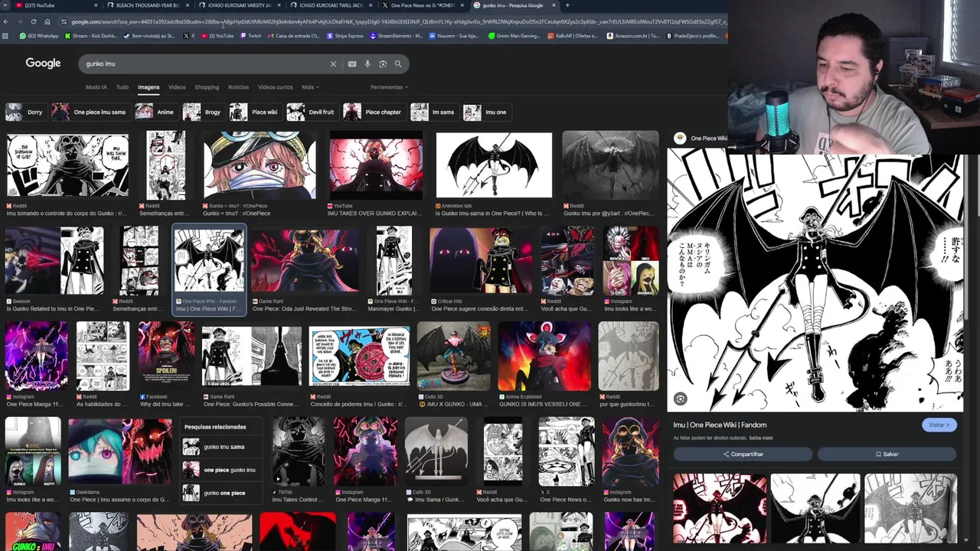Viewport: 980px width, 551px height.
Task: Open the Caixa de entrada bookmark
Action: click(294, 36)
